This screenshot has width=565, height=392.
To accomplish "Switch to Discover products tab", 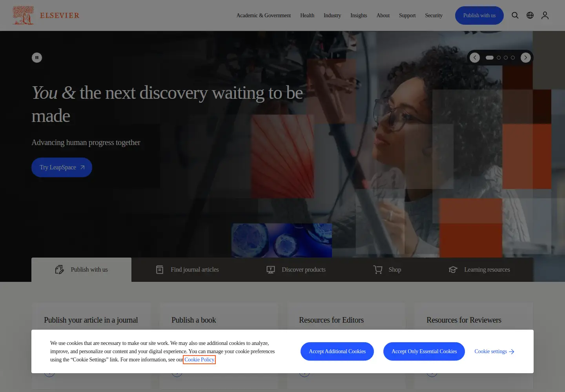I will point(296,270).
